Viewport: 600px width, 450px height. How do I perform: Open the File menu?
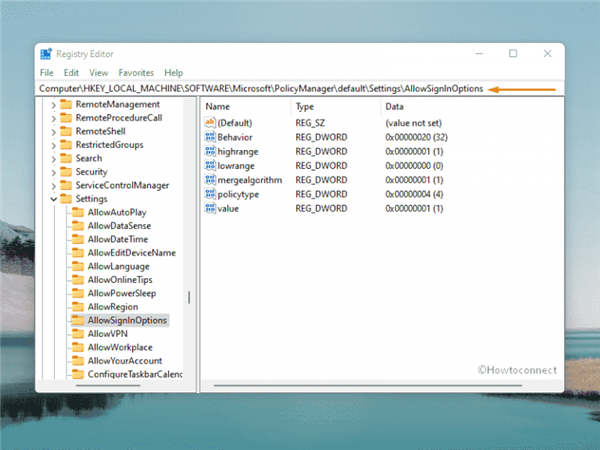pos(47,73)
